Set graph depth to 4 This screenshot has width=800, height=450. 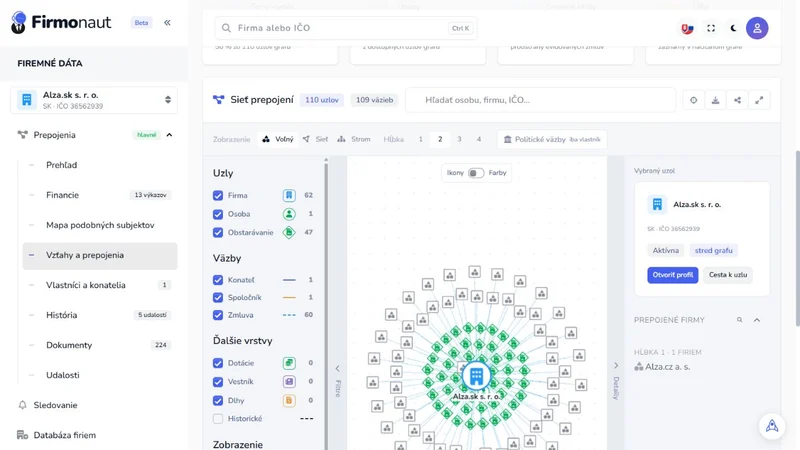point(479,139)
